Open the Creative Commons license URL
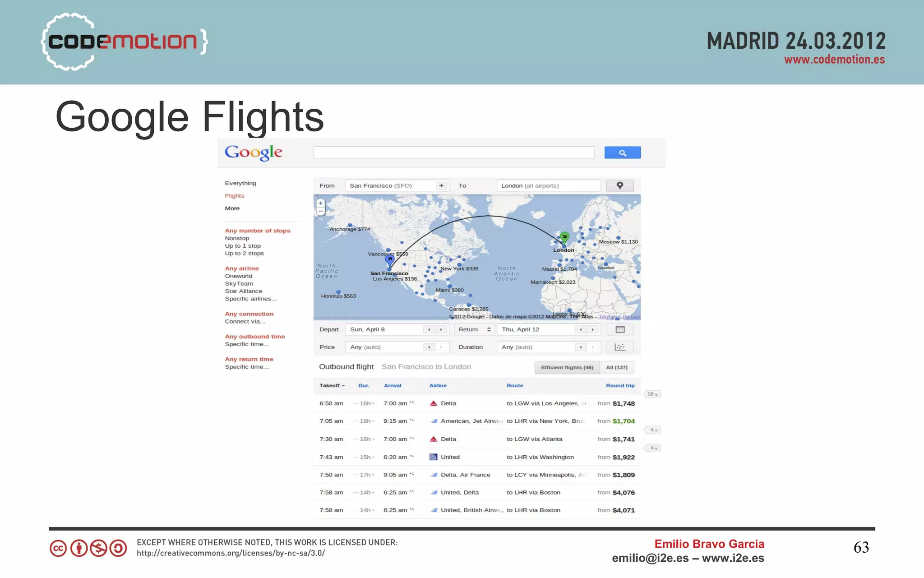924x578 pixels. click(231, 553)
